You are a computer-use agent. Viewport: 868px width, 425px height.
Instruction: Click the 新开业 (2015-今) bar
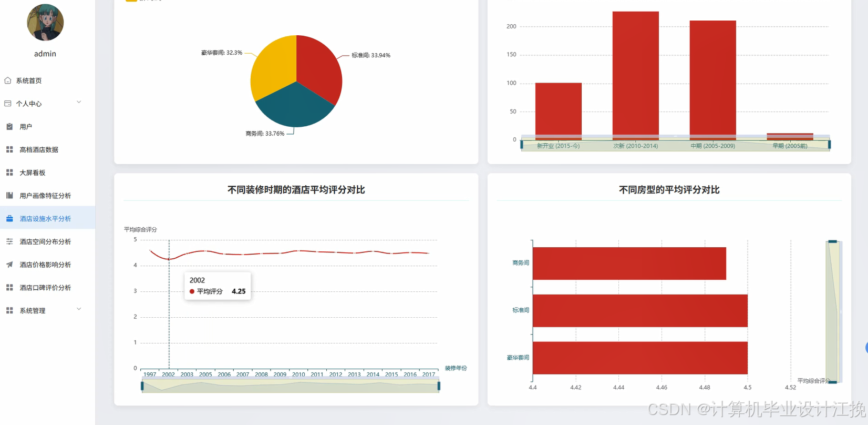tap(559, 111)
